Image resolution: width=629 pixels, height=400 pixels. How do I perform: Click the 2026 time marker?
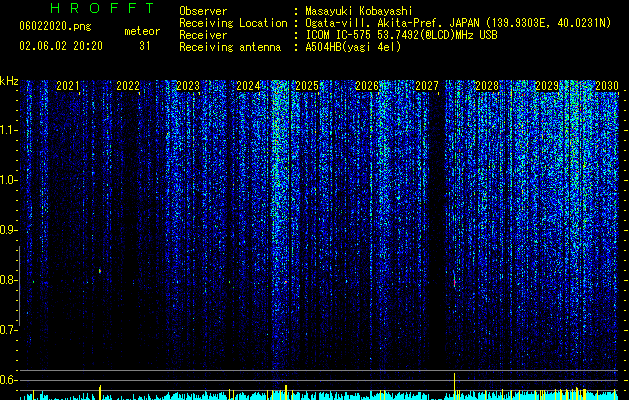pos(367,86)
